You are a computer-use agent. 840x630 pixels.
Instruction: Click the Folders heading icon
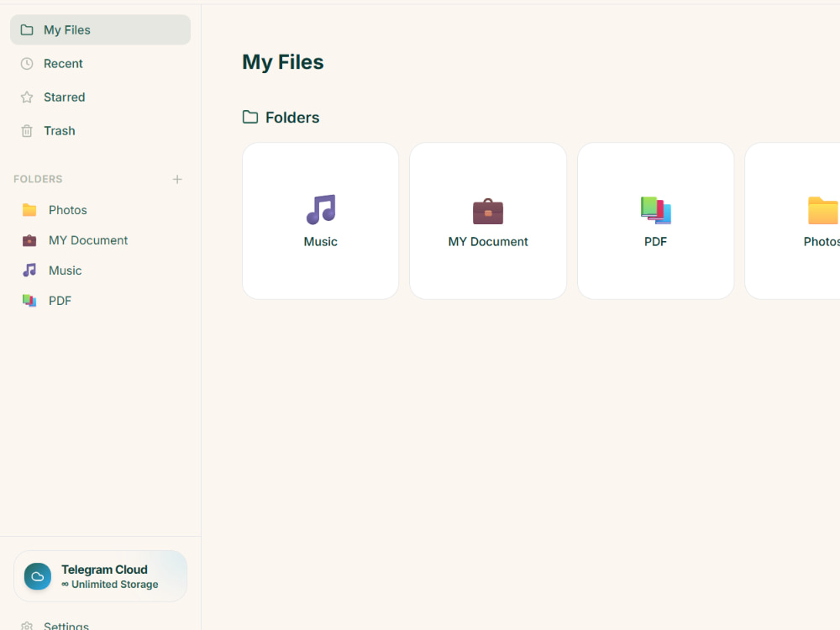pyautogui.click(x=250, y=117)
